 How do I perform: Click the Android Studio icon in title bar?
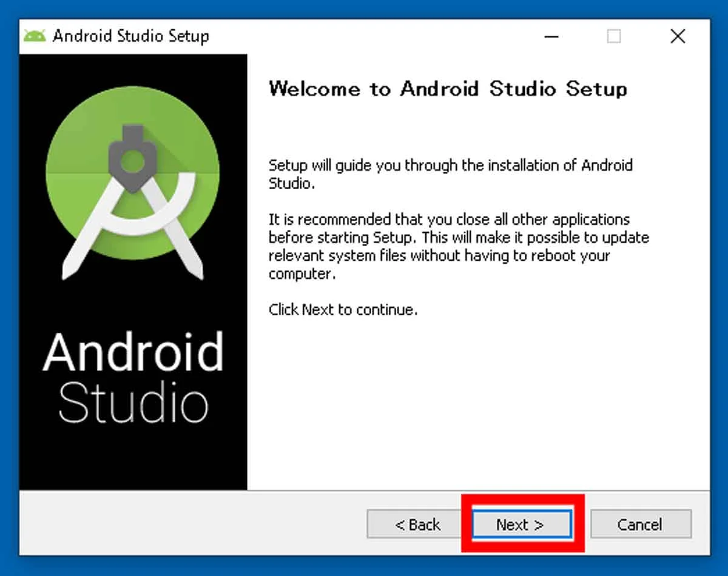click(35, 36)
